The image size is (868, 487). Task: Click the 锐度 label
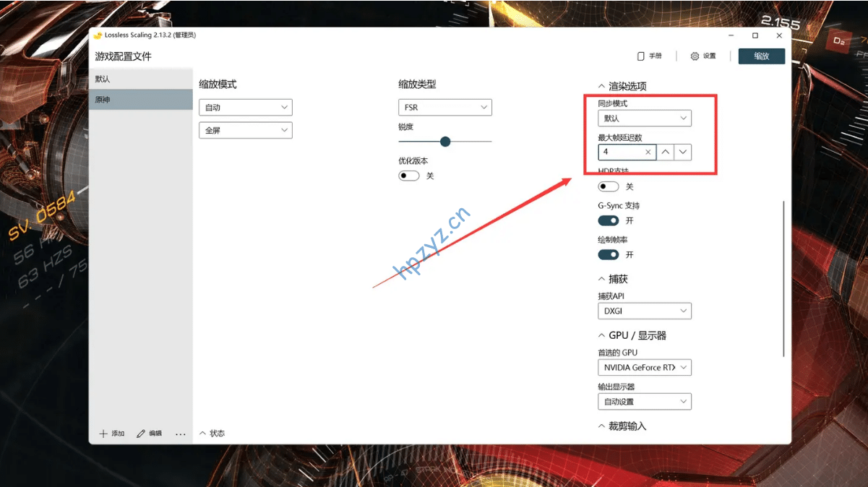[x=405, y=126]
